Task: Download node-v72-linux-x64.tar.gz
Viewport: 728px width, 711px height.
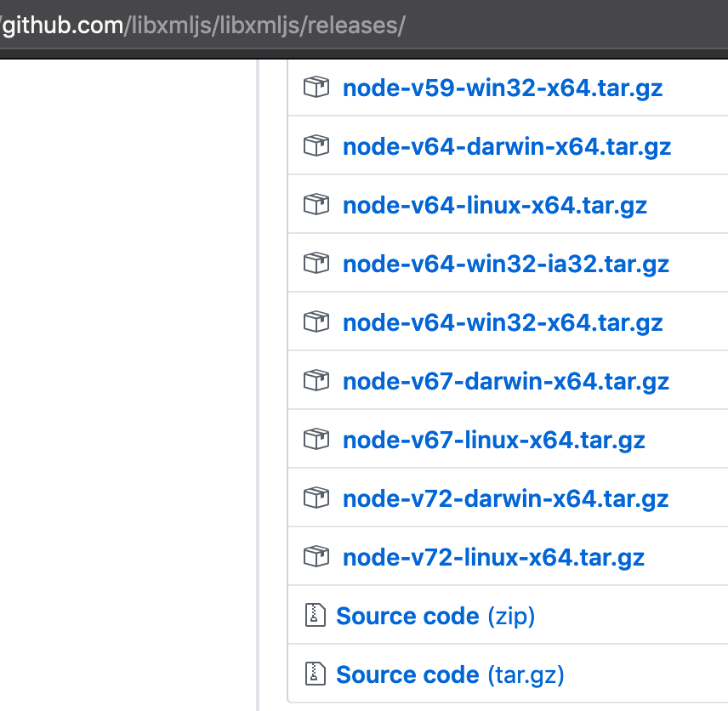Action: tap(493, 556)
